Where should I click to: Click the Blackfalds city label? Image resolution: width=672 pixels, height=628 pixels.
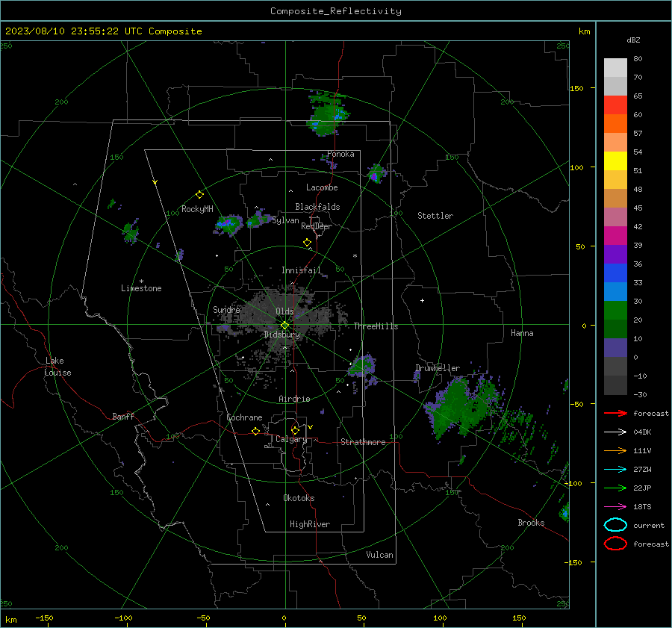coord(317,207)
